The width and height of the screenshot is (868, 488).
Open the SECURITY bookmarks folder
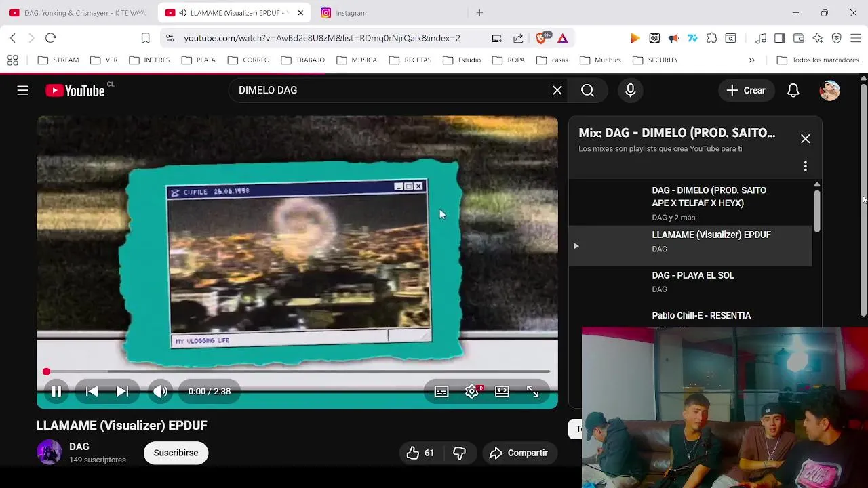pos(655,60)
